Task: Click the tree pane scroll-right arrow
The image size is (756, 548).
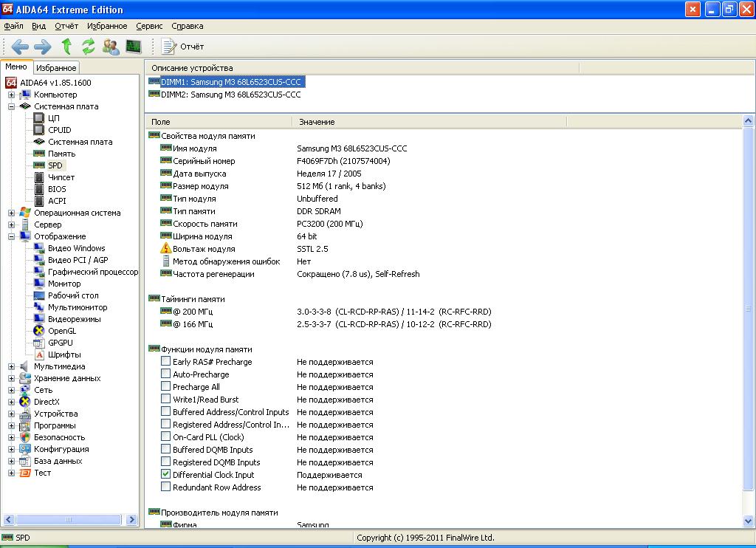Action: 131,519
